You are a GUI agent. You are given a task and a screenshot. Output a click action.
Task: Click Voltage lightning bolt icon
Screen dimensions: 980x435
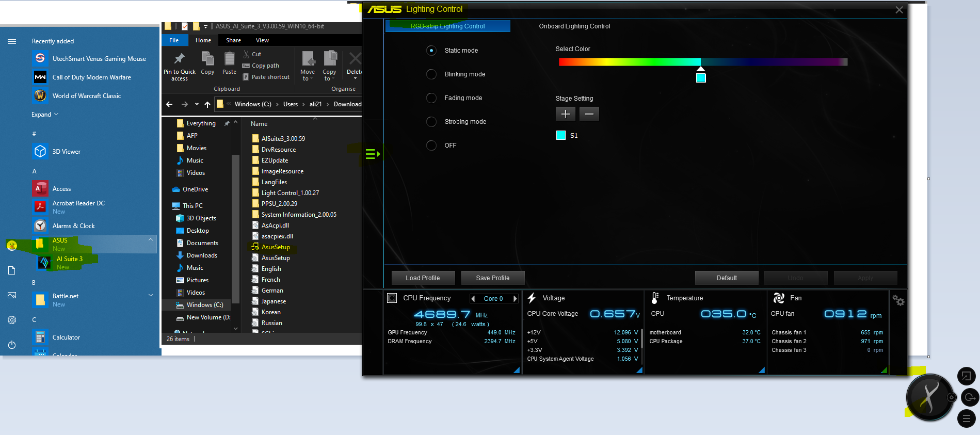[532, 298]
